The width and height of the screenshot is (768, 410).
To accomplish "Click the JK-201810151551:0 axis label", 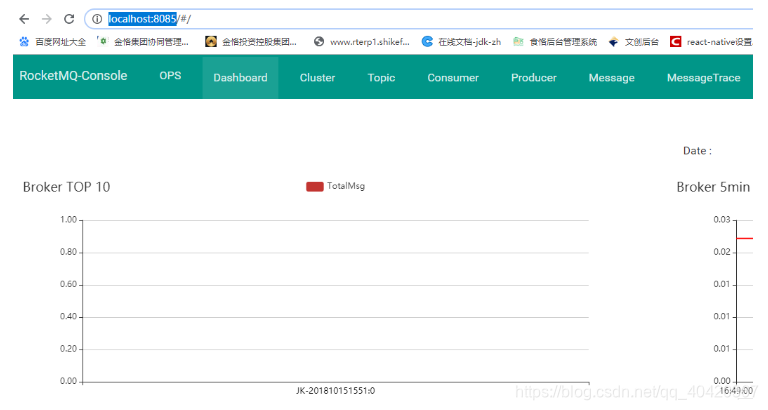I will coord(336,391).
